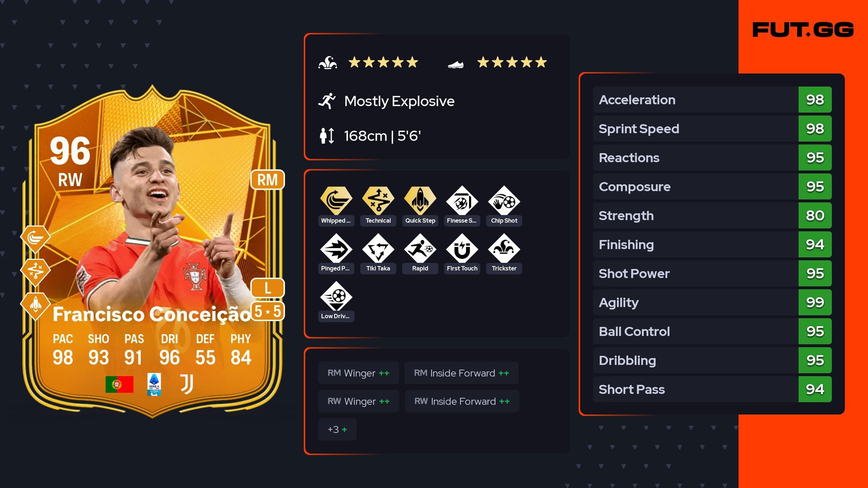The image size is (868, 488).
Task: Select the Chip Shot playstyle icon
Action: (x=504, y=201)
